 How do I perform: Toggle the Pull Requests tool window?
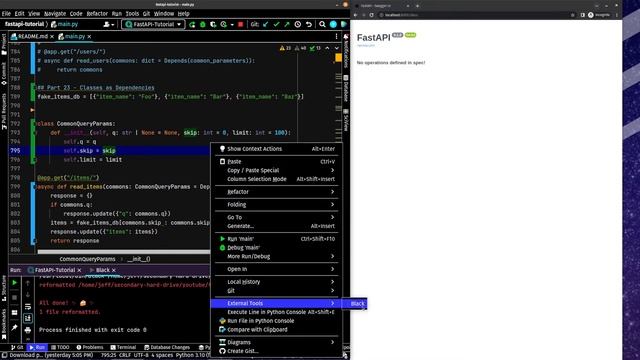coord(4,111)
